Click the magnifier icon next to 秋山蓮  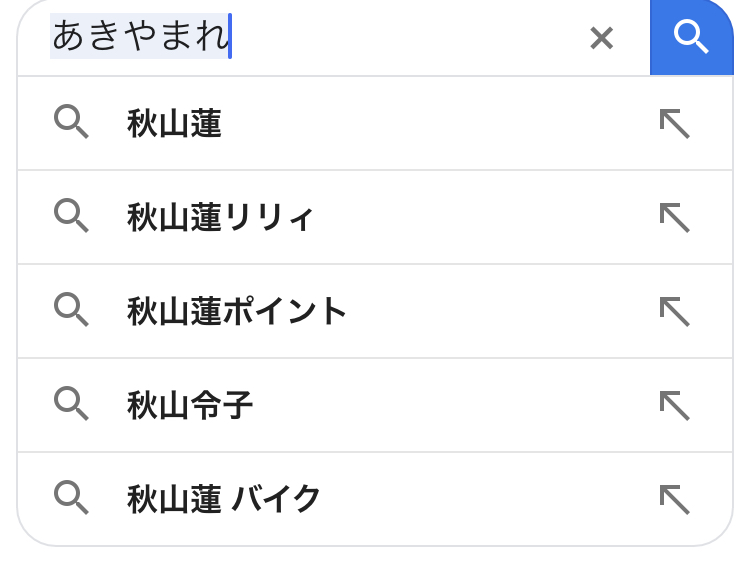point(71,122)
